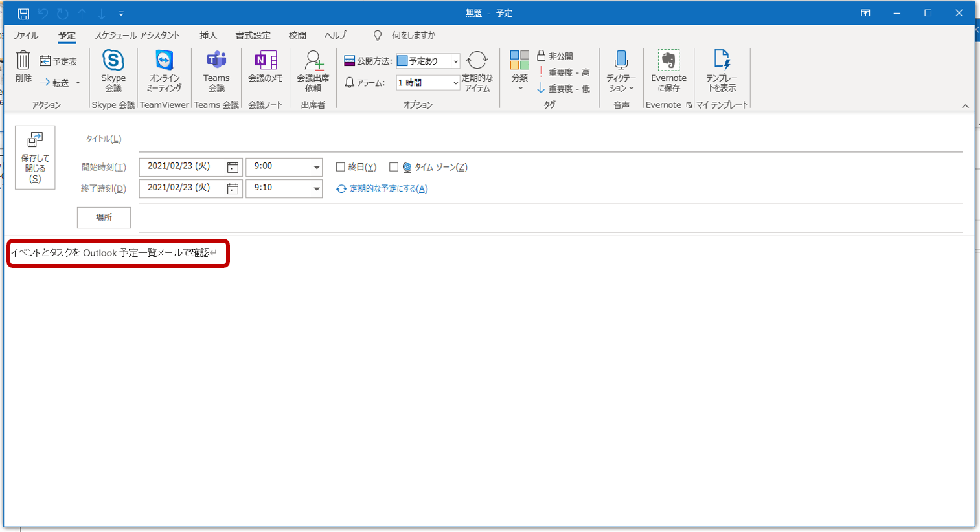
Task: Click the タイトル input field
Action: [x=551, y=139]
